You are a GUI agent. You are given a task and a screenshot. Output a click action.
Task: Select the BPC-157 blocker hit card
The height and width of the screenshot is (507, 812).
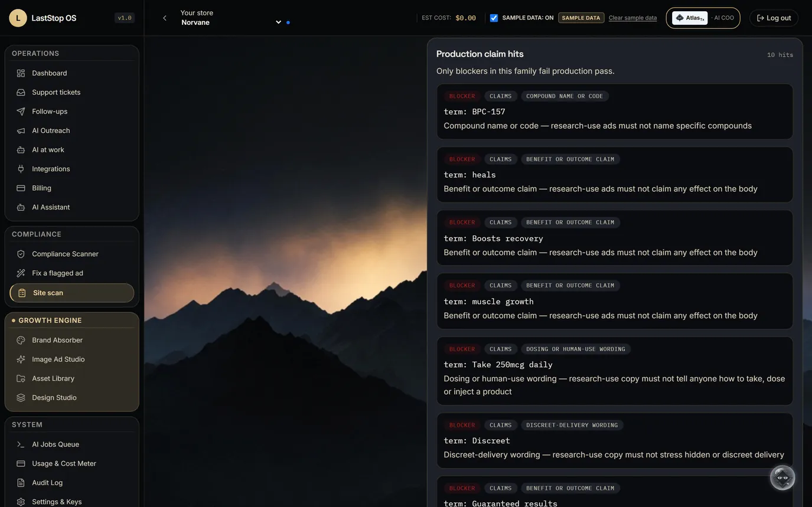pos(615,112)
